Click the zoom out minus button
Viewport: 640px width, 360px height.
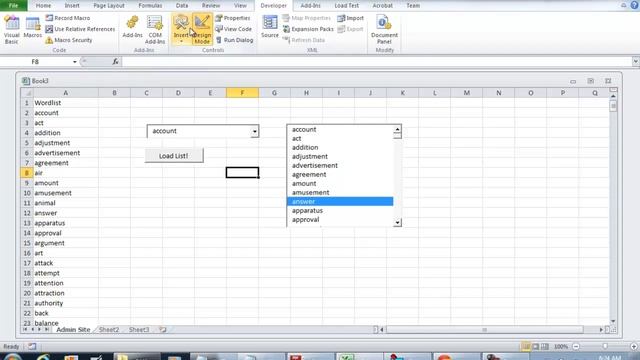(x=576, y=347)
